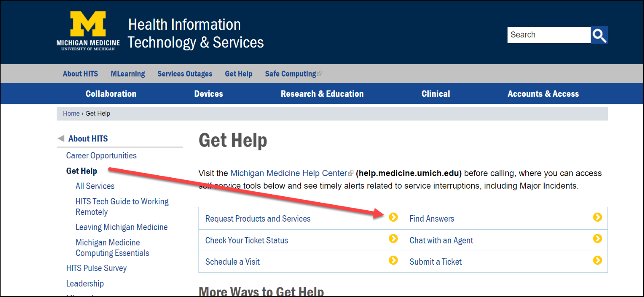Open Career Opportunities in sidebar

[x=101, y=156]
